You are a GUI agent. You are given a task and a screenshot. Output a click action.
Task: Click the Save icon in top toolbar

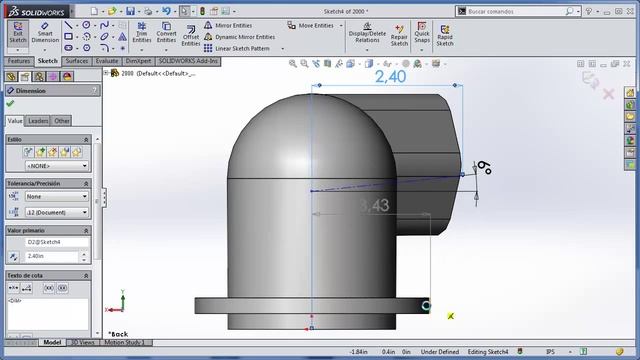(130, 11)
